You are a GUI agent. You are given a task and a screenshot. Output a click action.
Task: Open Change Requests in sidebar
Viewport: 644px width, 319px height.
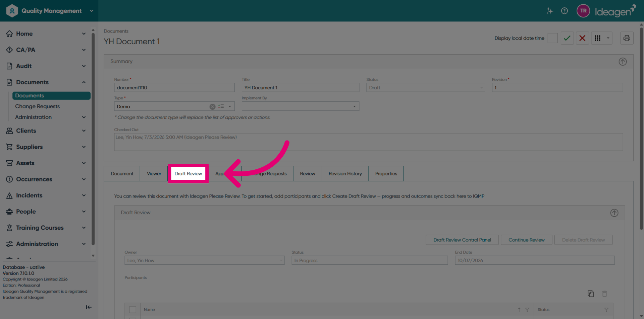pyautogui.click(x=37, y=106)
